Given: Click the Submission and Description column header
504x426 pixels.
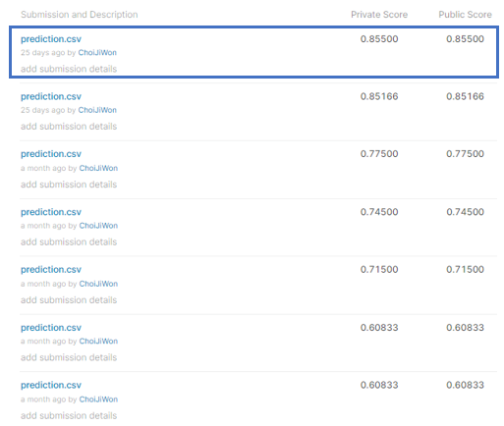Looking at the screenshot, I should pos(80,15).
